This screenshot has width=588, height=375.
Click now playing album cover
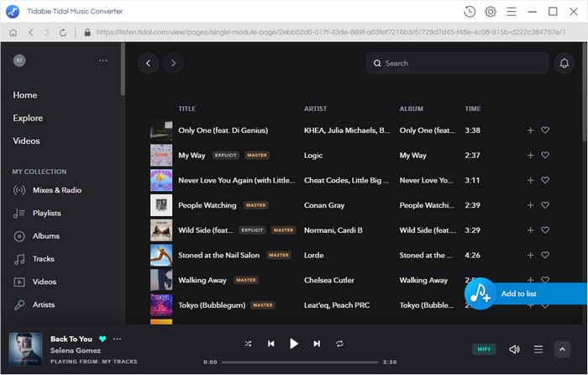pos(25,349)
